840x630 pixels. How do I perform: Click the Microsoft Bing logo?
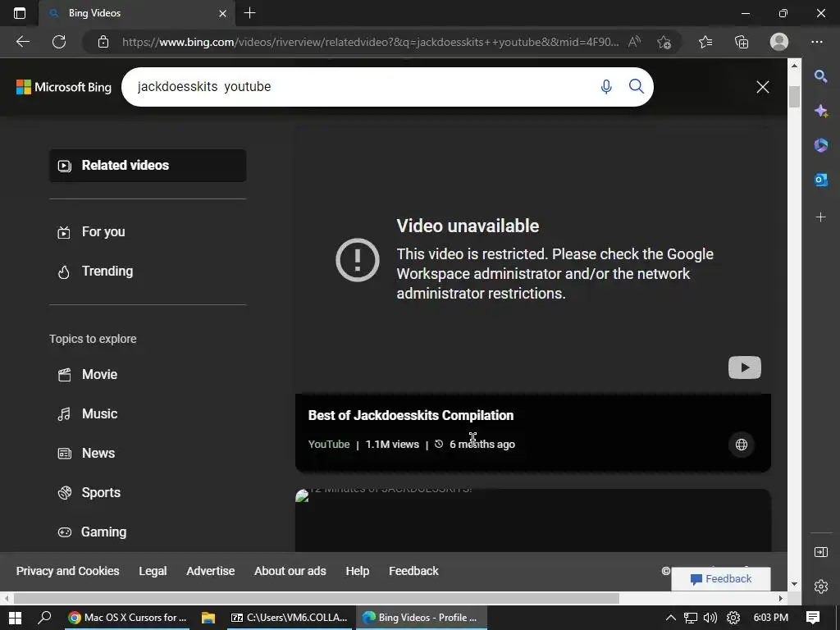[x=64, y=87]
